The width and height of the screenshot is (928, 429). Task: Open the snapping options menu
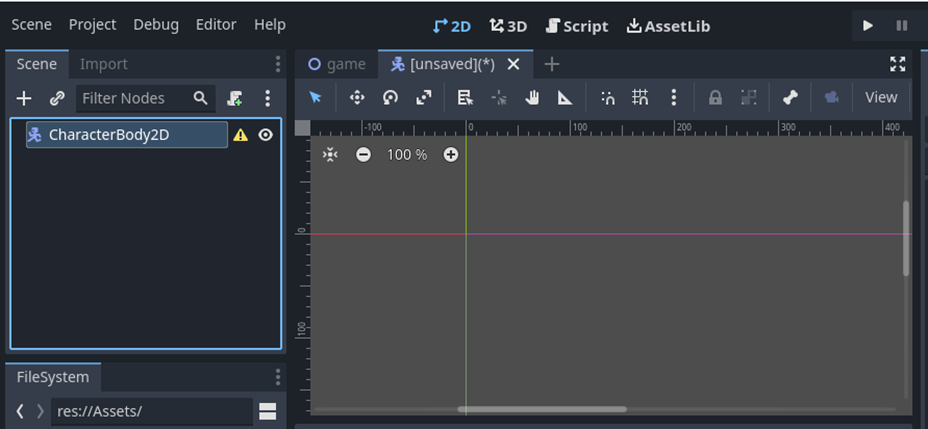674,98
